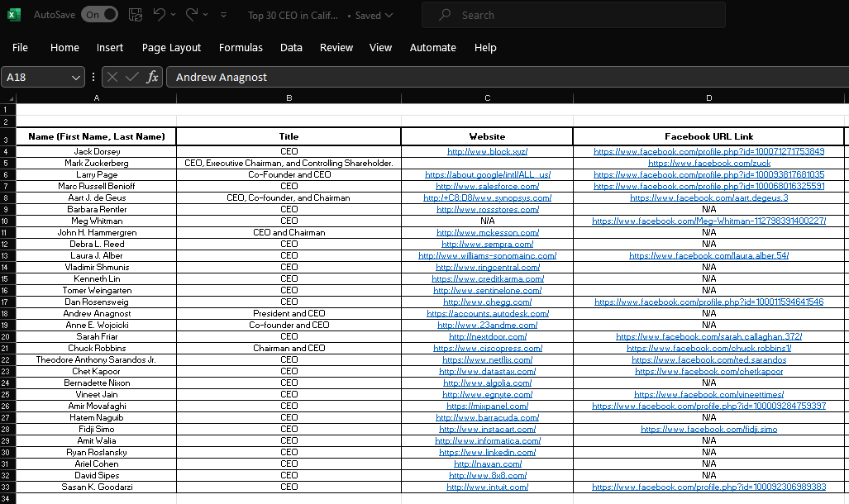Image resolution: width=849 pixels, height=504 pixels.
Task: Open the linkedin.com website link
Action: [x=487, y=452]
